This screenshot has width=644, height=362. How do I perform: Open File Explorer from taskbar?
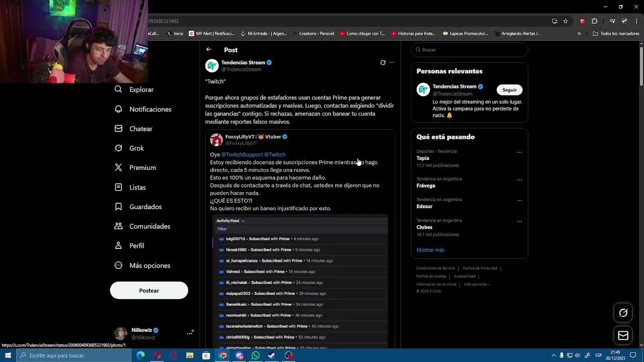point(190,355)
